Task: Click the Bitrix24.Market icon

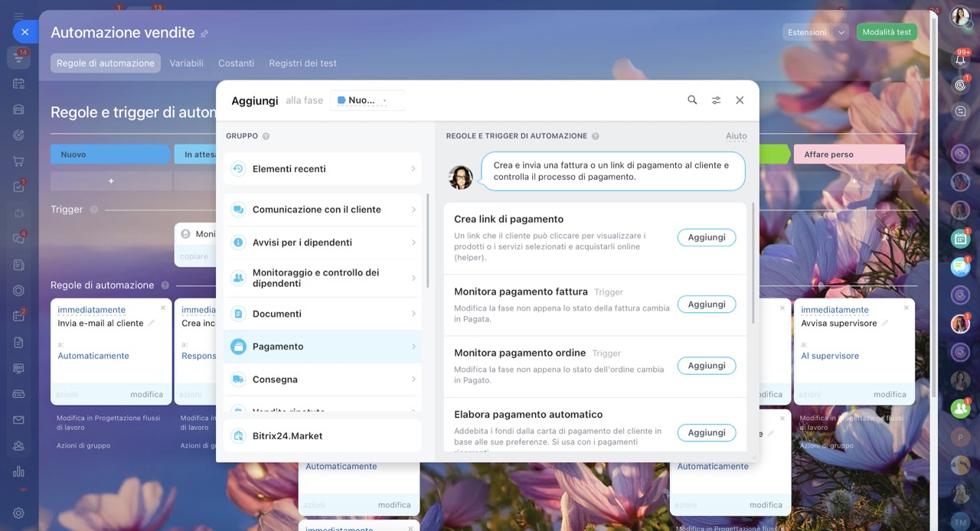Action: point(238,436)
